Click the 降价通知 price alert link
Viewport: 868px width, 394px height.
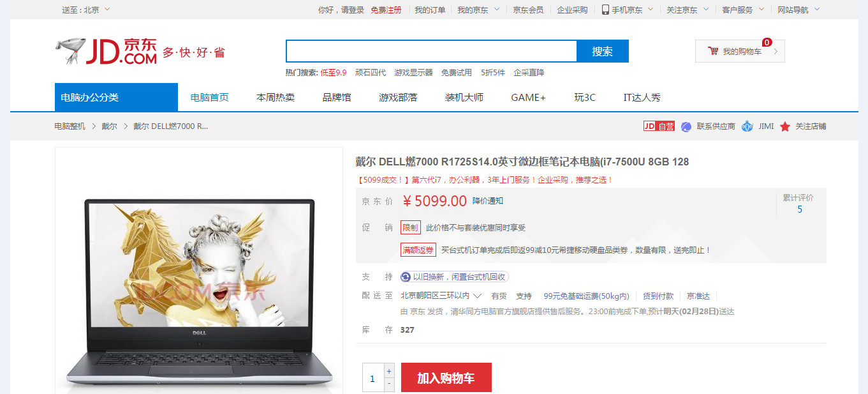[x=488, y=201]
